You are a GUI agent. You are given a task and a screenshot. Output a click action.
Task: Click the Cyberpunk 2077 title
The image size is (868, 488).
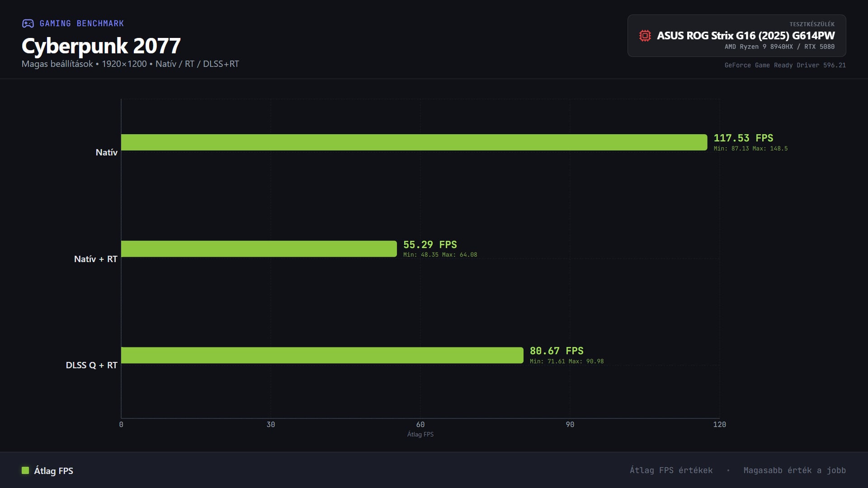point(101,46)
